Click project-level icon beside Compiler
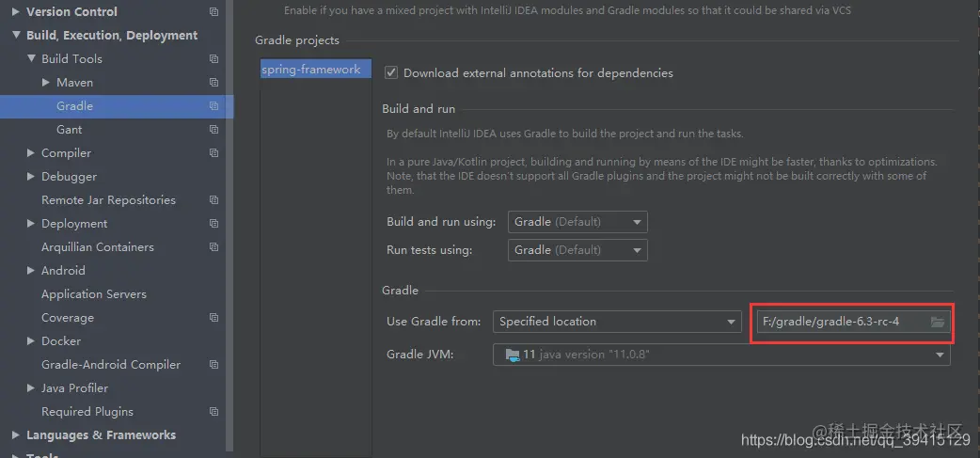 [213, 153]
